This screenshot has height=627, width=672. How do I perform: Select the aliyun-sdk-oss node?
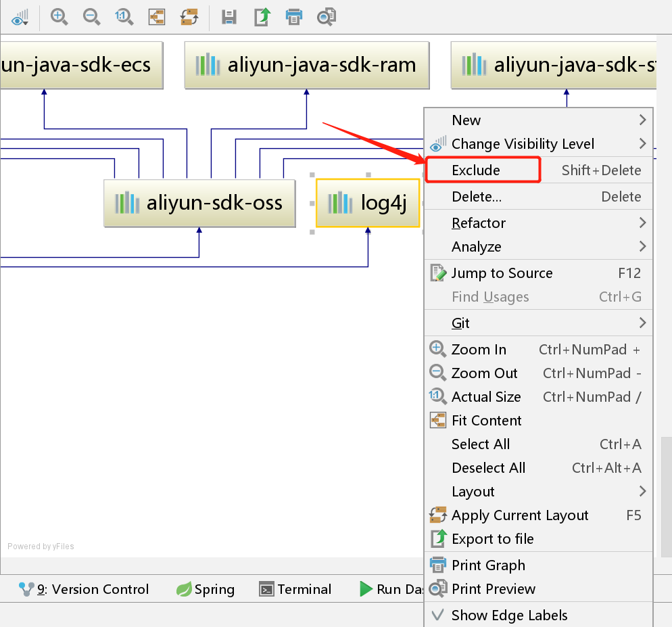199,204
